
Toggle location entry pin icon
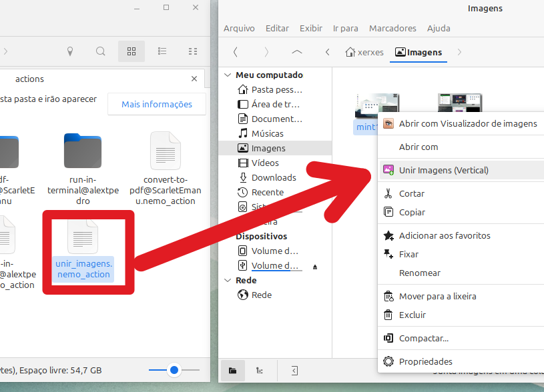point(70,51)
